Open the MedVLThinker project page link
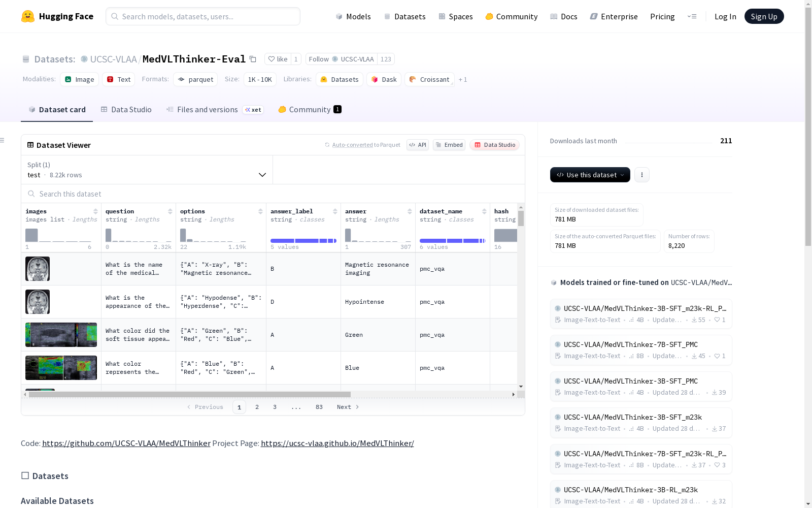The image size is (812, 508). (337, 443)
